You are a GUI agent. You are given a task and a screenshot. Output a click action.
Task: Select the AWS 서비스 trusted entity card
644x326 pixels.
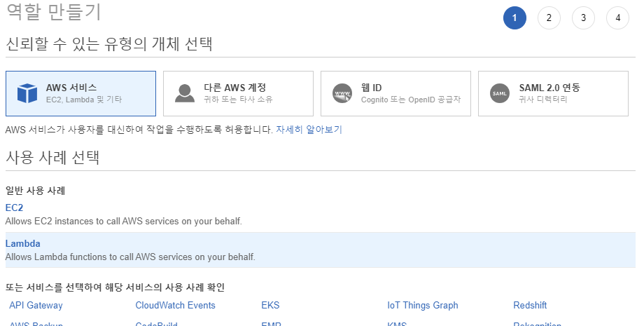tap(81, 94)
